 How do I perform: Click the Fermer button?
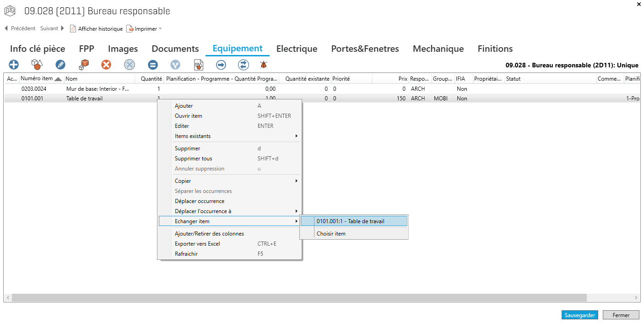click(621, 315)
